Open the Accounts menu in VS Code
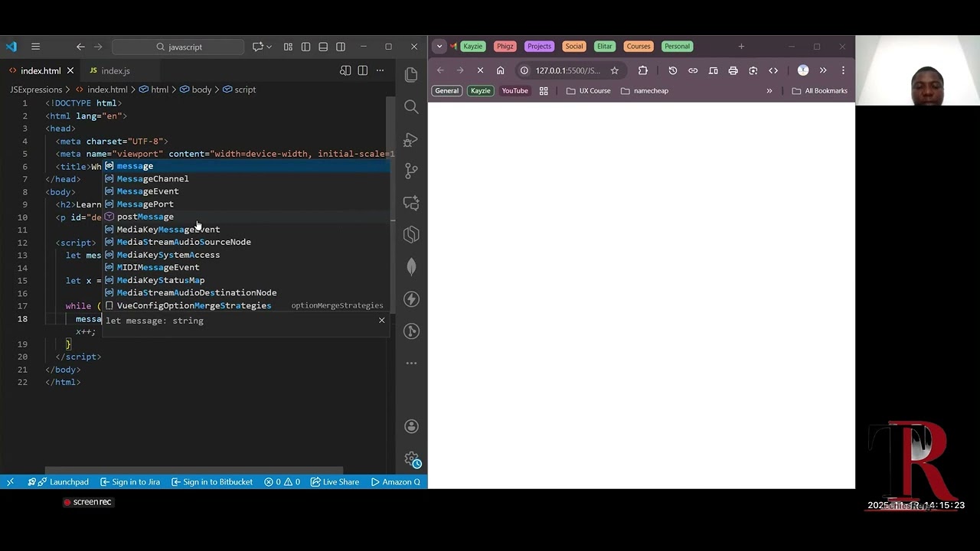980x551 pixels. coord(411,426)
